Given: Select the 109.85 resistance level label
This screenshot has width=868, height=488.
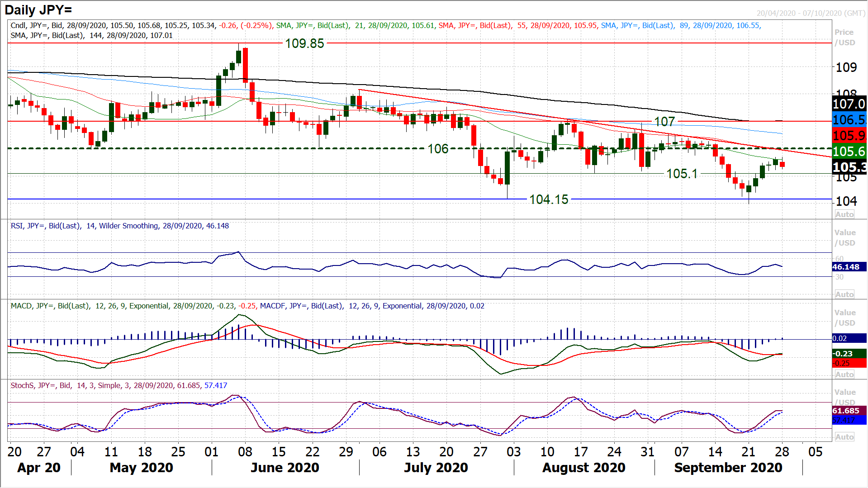Looking at the screenshot, I should [x=304, y=43].
